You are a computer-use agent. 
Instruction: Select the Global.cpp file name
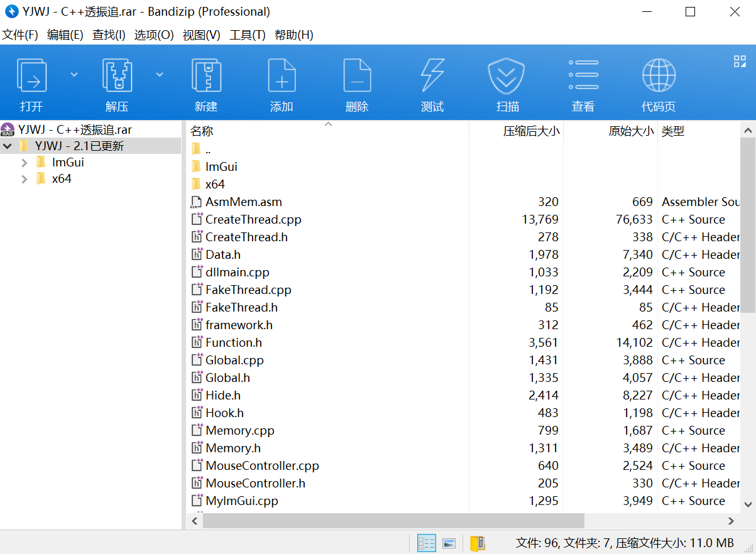[234, 360]
